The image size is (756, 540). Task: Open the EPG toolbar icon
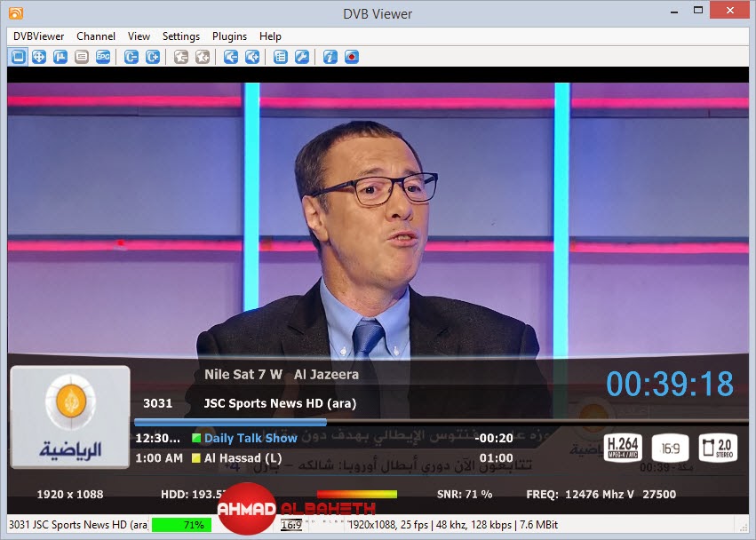click(x=103, y=57)
